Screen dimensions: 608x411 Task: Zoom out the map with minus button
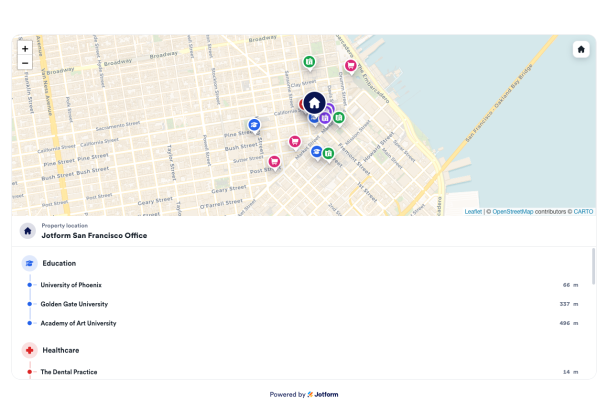tap(25, 62)
